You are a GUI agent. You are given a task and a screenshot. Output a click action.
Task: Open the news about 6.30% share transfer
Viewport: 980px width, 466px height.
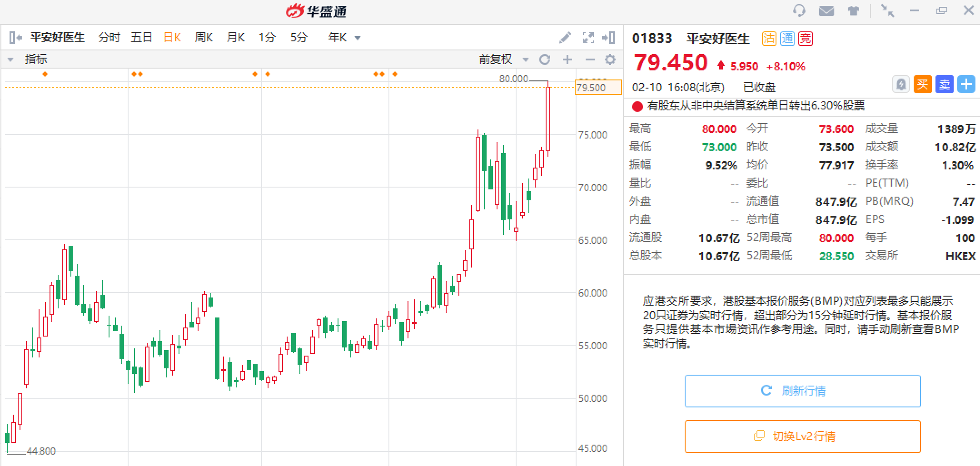click(756, 106)
